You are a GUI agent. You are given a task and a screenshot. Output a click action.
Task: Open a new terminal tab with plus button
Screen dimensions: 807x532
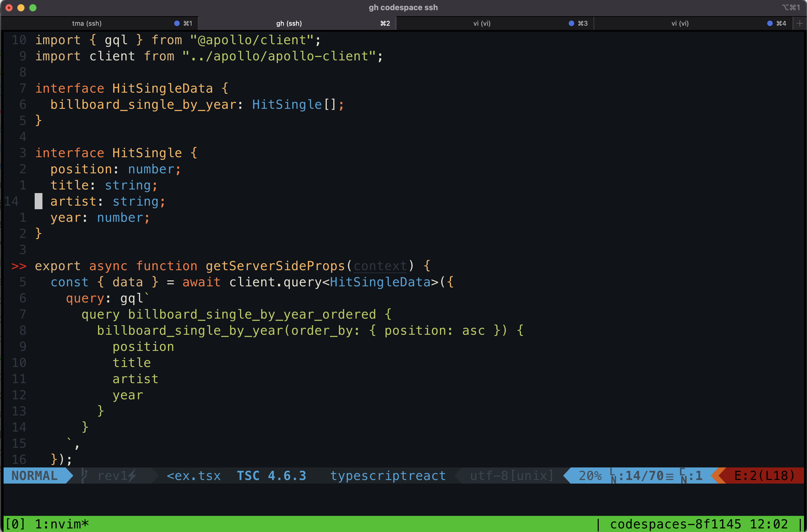tap(800, 23)
